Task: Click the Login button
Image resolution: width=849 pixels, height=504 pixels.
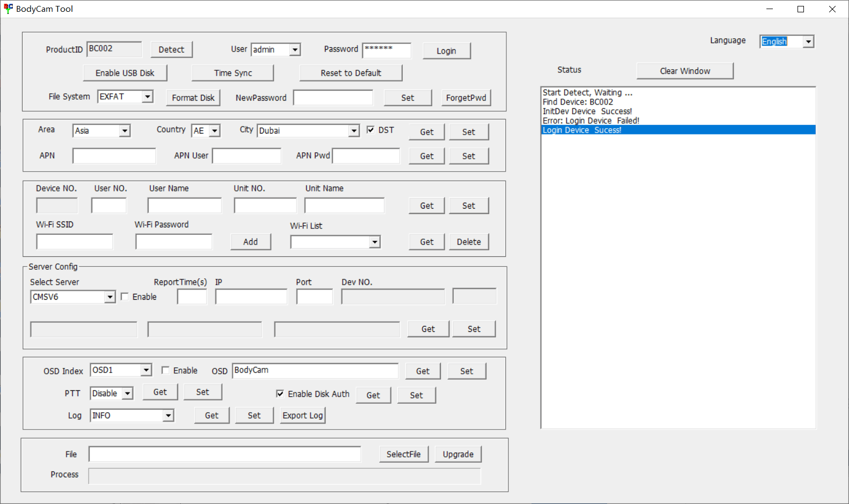Action: pos(446,51)
